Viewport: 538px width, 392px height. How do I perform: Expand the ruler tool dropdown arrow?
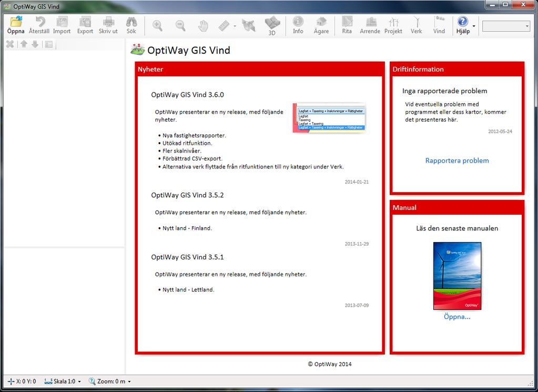(235, 26)
